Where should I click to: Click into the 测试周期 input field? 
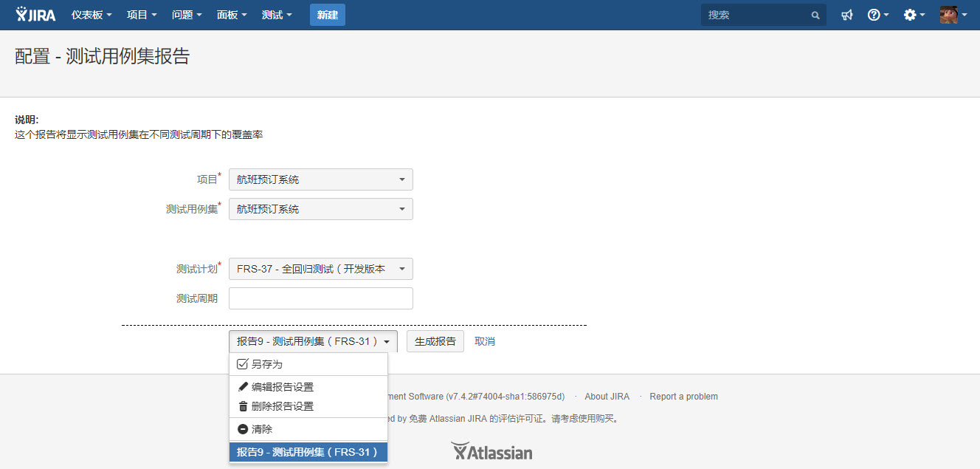(321, 298)
